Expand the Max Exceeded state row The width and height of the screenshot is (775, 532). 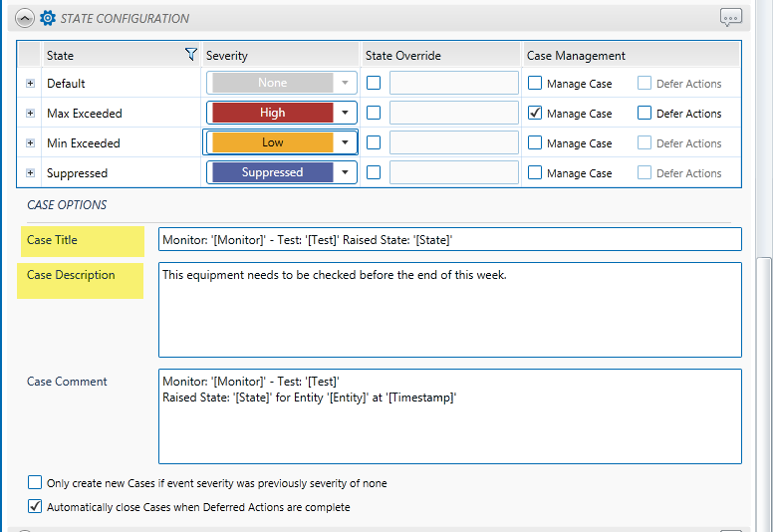coord(30,114)
